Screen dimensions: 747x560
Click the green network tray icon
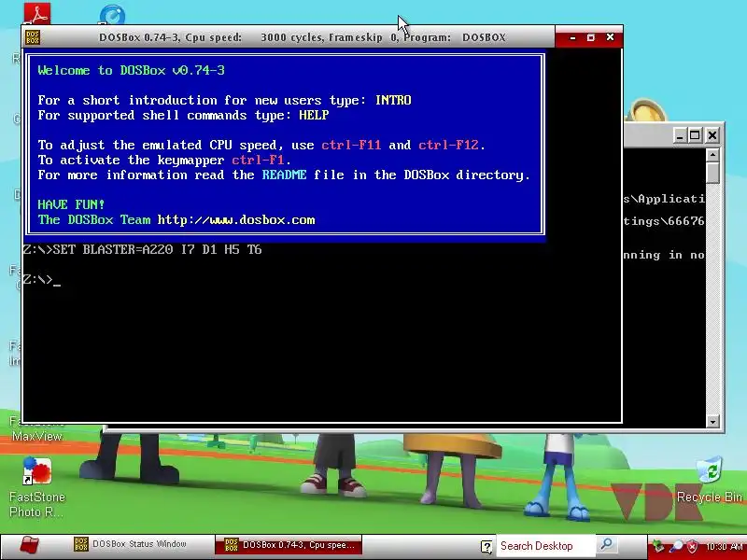pyautogui.click(x=658, y=546)
